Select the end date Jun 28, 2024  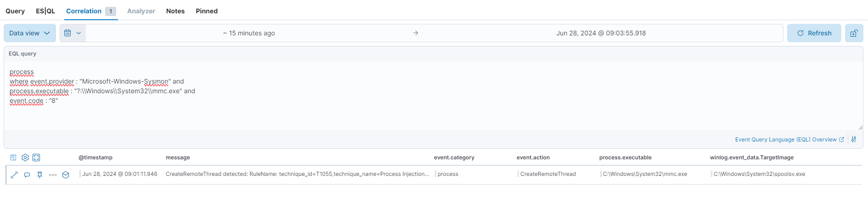pyautogui.click(x=601, y=33)
